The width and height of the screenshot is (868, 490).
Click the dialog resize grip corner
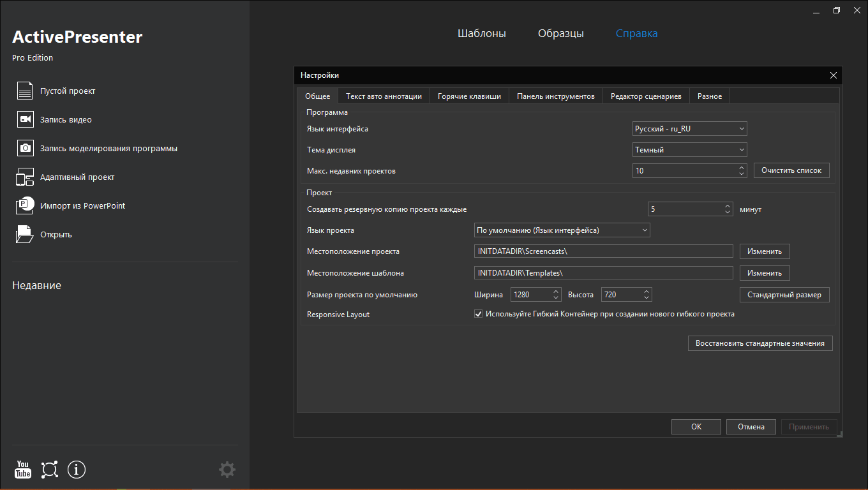pyautogui.click(x=839, y=434)
